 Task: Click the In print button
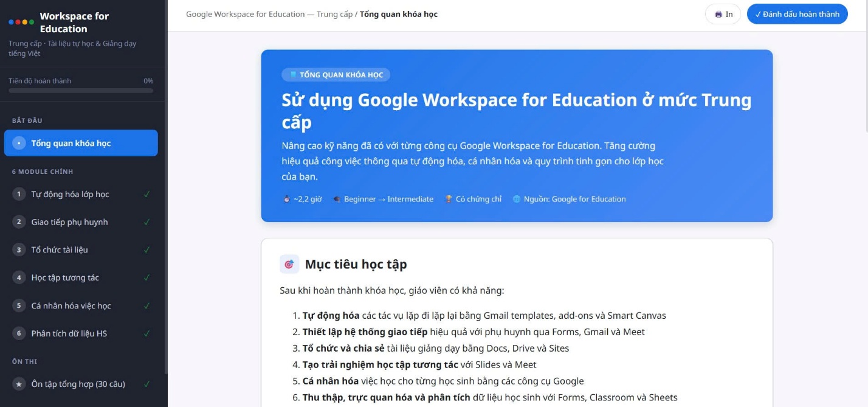(x=723, y=14)
